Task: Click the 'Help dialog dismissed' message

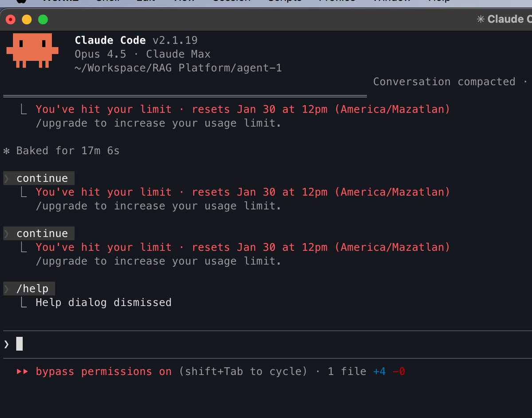Action: click(104, 303)
